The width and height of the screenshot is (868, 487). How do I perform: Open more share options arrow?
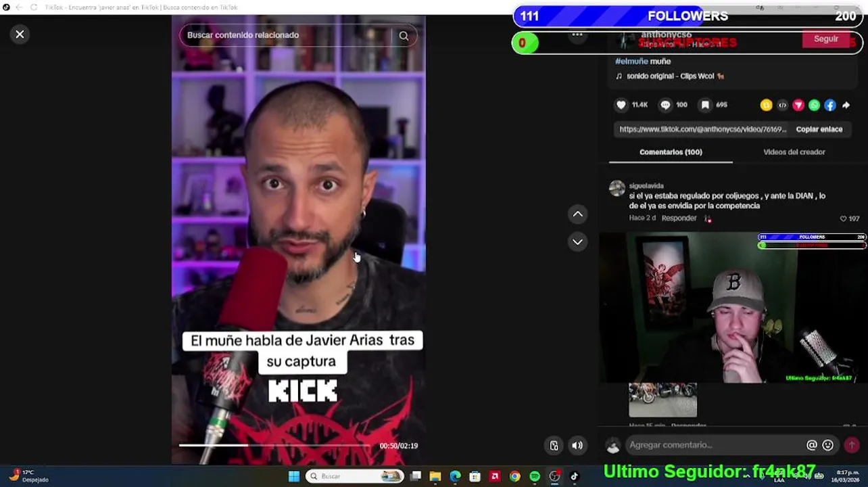click(846, 105)
